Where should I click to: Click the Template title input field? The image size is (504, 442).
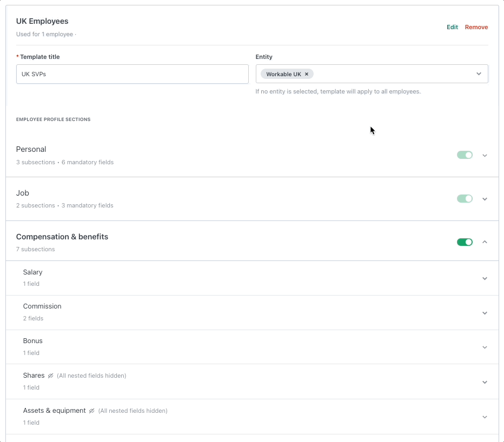(x=132, y=74)
